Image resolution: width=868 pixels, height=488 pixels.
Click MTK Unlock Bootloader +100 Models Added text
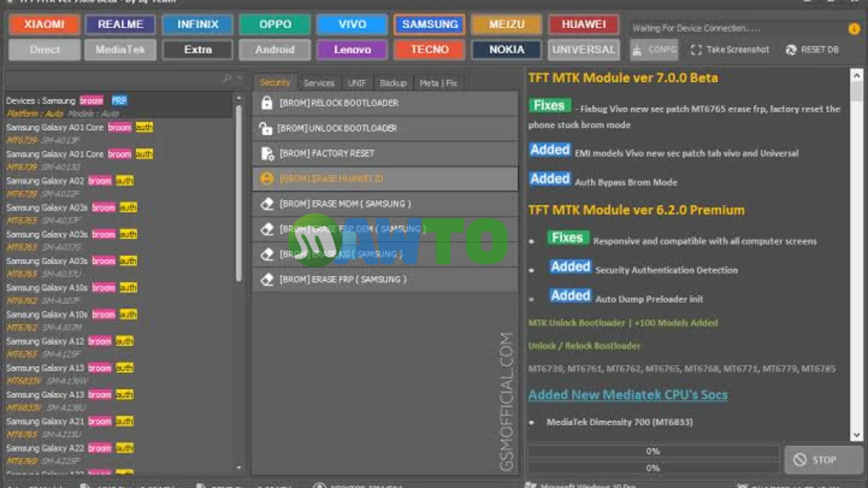coord(623,323)
